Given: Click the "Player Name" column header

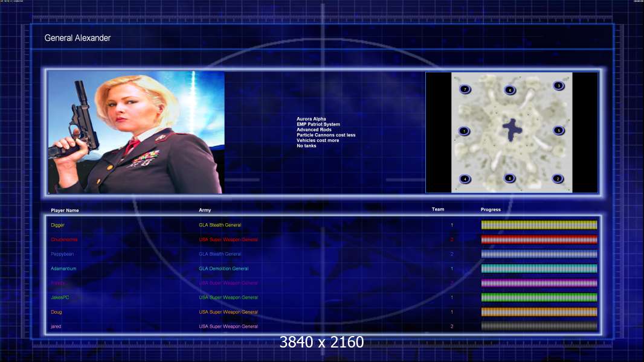Looking at the screenshot, I should pyautogui.click(x=65, y=211).
